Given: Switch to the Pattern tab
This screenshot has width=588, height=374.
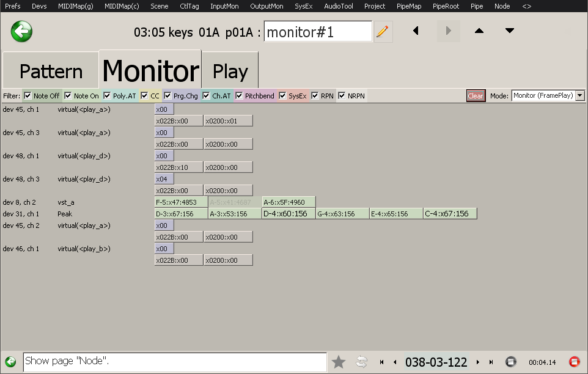Looking at the screenshot, I should pos(51,71).
